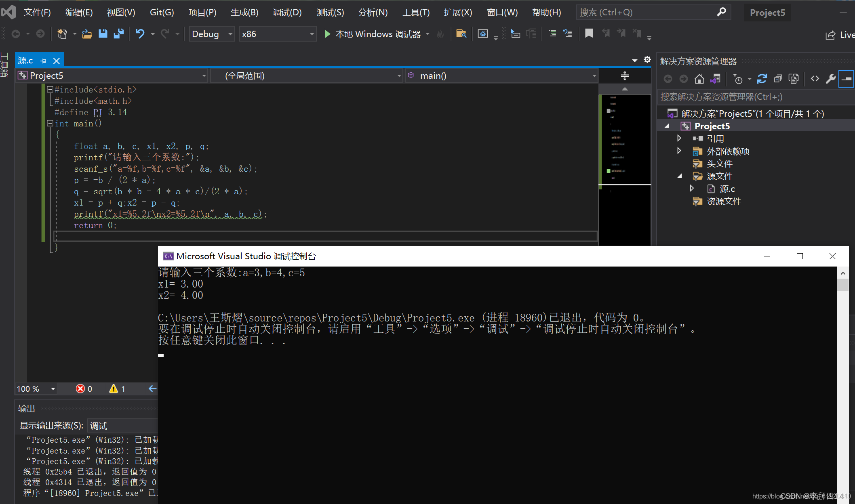This screenshot has height=504, width=855.
Task: Click the select element pointer icon in toolbar
Action: [x=515, y=34]
